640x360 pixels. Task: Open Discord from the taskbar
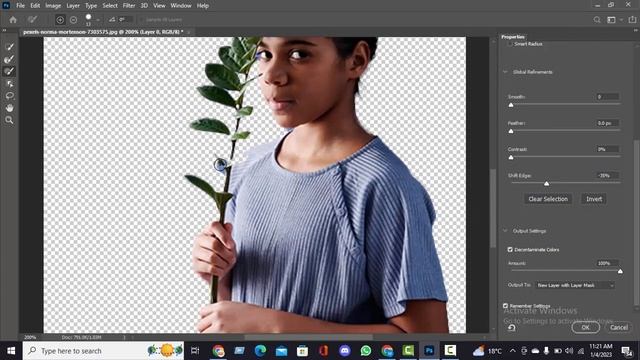coord(345,351)
